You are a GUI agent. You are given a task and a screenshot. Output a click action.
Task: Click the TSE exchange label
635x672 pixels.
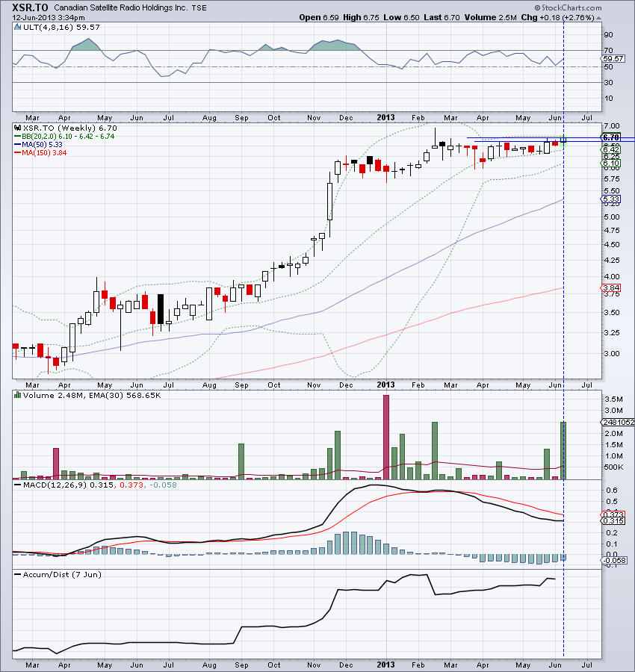pyautogui.click(x=199, y=7)
